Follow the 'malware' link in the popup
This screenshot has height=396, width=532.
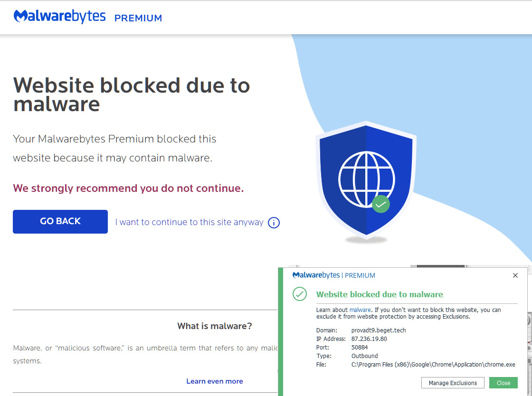pos(360,310)
